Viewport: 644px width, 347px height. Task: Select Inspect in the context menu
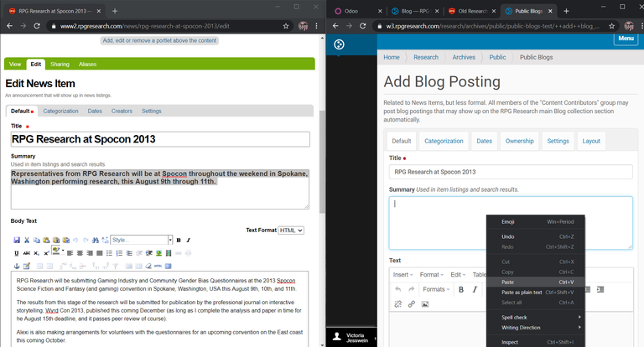[x=536, y=342]
